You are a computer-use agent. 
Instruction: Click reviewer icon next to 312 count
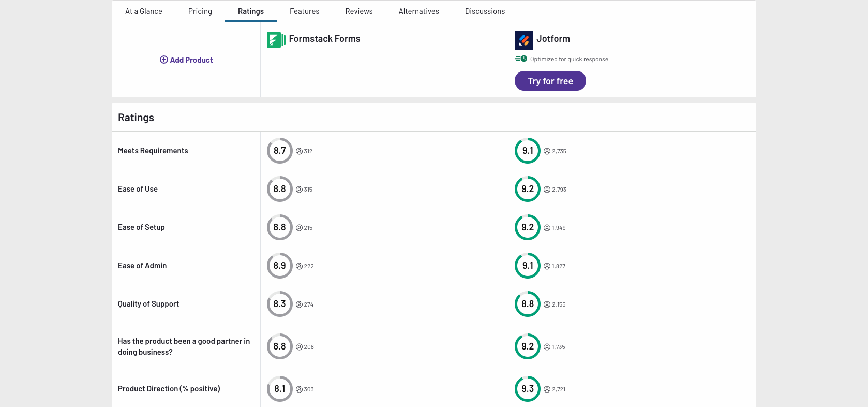(299, 151)
